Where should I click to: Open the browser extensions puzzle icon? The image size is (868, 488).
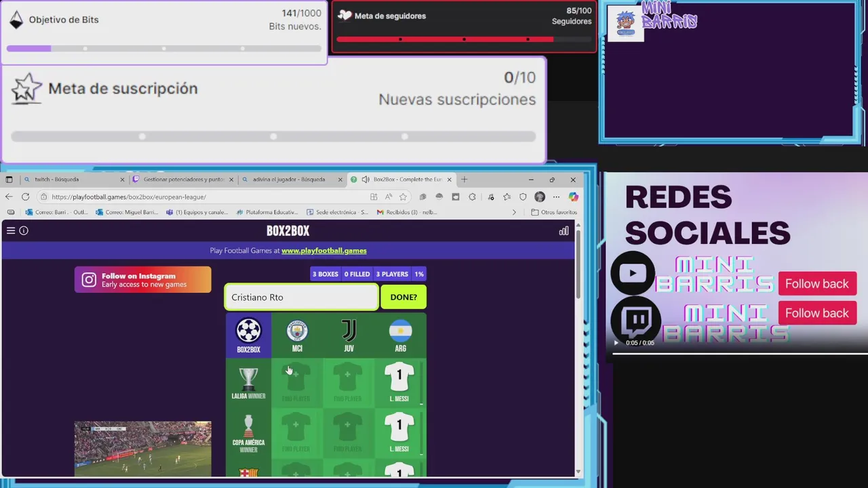[x=472, y=197]
